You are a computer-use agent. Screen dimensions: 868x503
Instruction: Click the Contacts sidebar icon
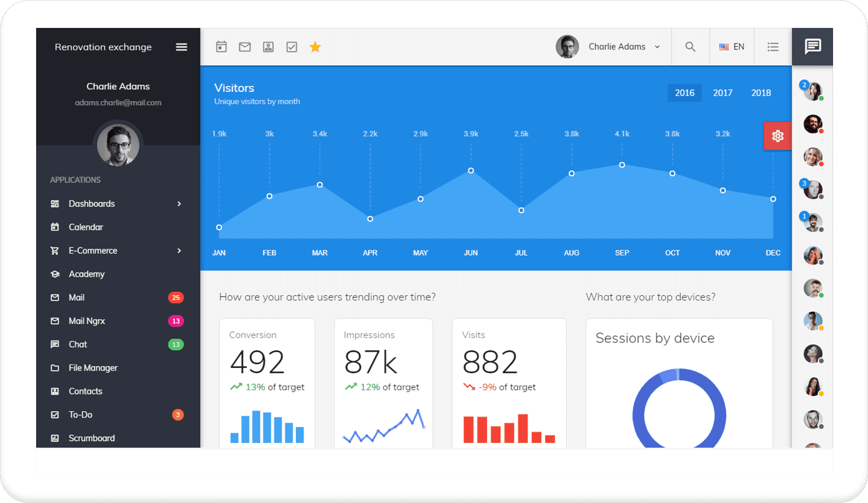pyautogui.click(x=55, y=391)
